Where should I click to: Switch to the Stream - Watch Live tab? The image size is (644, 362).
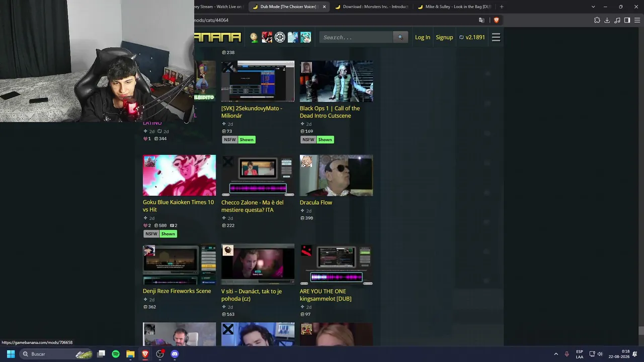click(x=219, y=7)
